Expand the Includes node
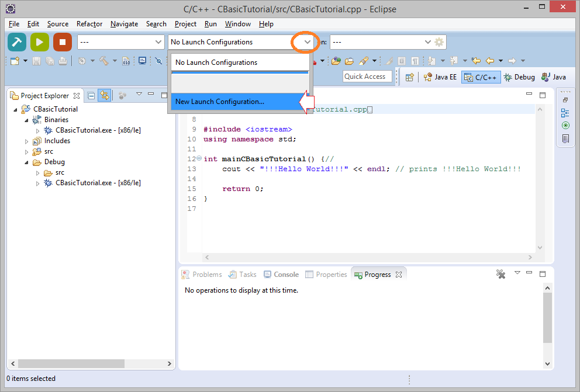This screenshot has height=392, width=580. [x=27, y=141]
